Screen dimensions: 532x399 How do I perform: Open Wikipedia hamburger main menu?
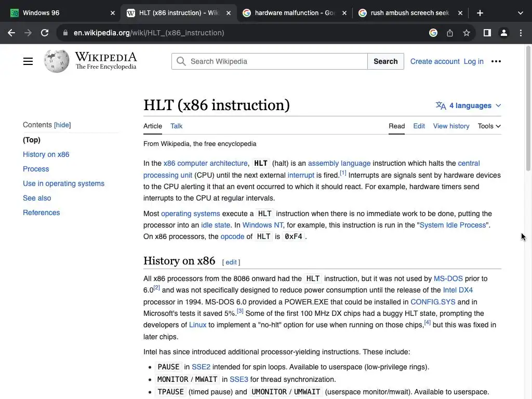tap(28, 61)
